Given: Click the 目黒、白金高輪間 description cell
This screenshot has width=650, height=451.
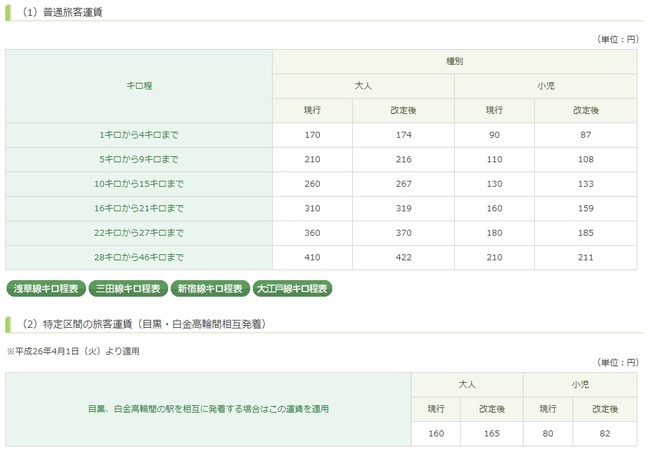Looking at the screenshot, I should [x=208, y=409].
